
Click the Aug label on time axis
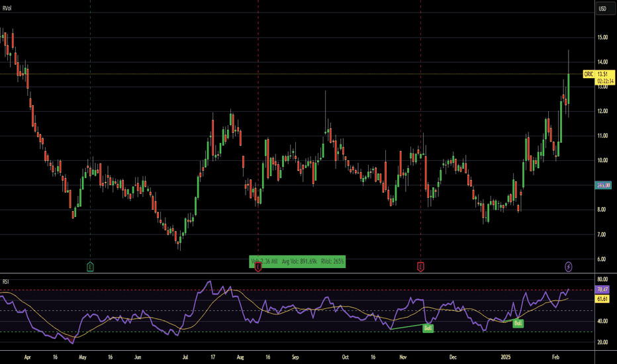point(240,357)
